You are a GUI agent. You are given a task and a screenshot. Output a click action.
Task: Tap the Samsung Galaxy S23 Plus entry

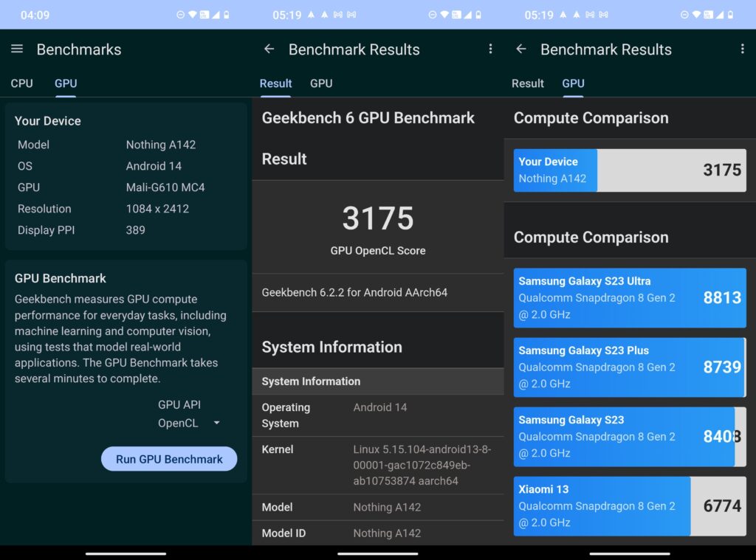[629, 367]
